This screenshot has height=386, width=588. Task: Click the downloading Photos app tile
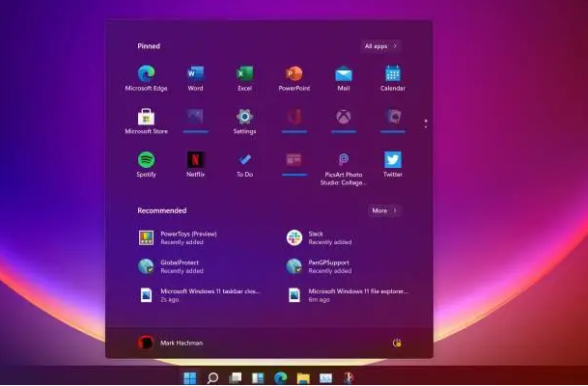195,121
